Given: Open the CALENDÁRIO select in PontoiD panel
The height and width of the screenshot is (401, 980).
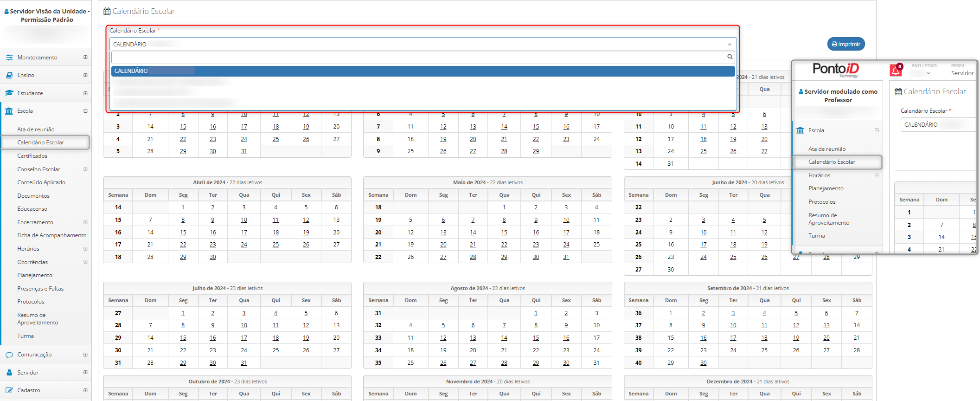Looking at the screenshot, I should (x=938, y=125).
